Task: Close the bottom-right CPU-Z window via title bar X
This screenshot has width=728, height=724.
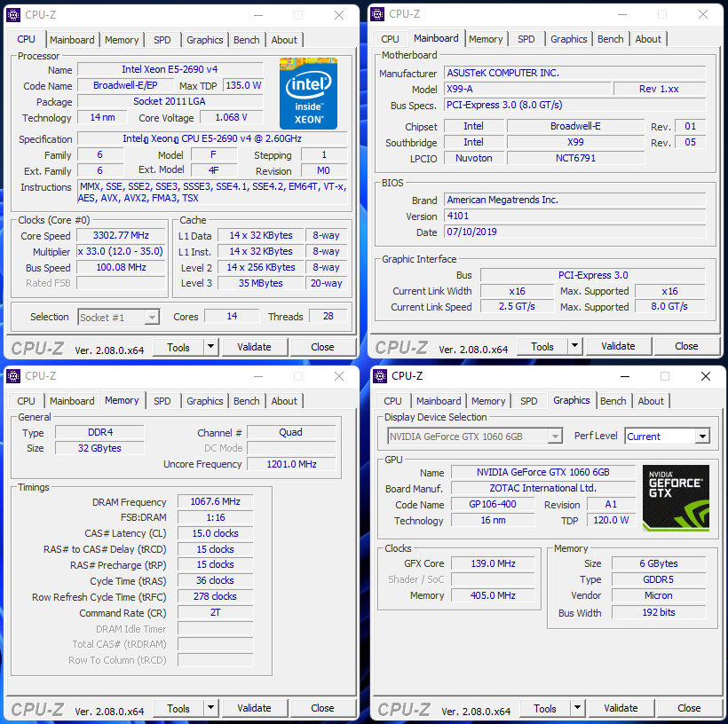Action: point(705,376)
